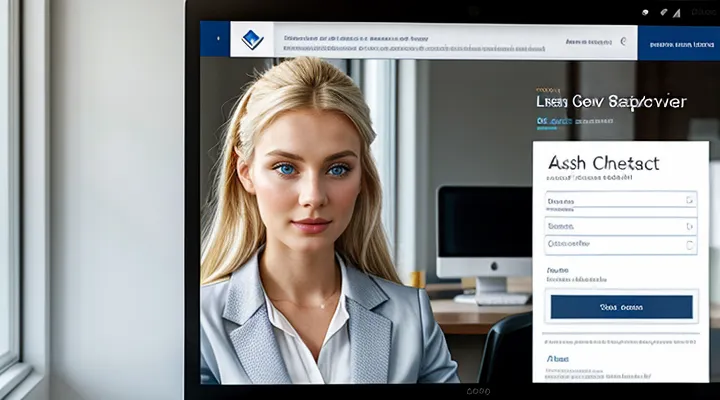
Task: Open the text link left of header circle icon
Action: (x=587, y=42)
